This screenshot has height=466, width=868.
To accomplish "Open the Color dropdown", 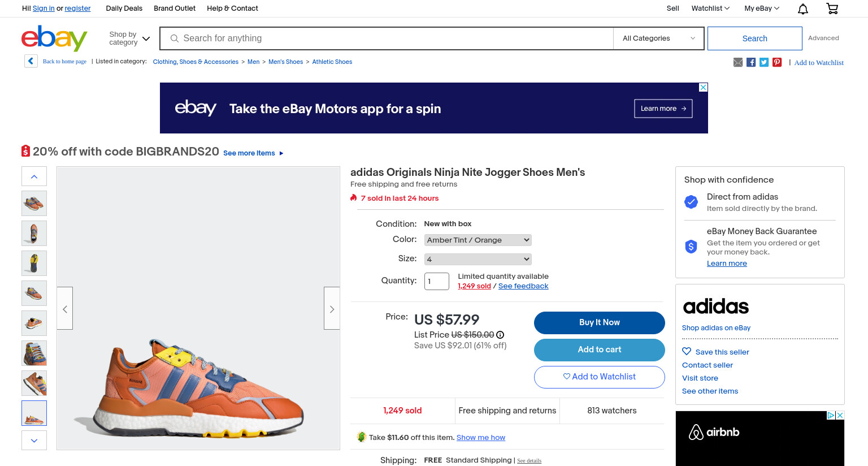I will coord(478,240).
